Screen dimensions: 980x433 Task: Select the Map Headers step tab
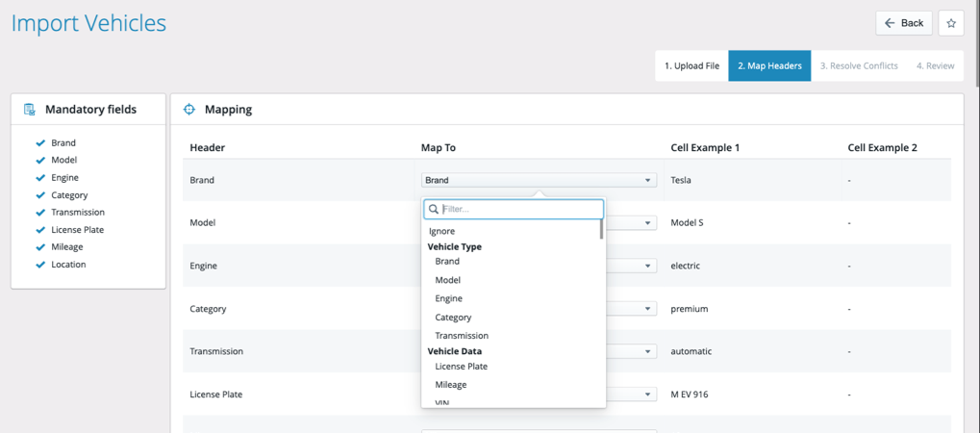tap(769, 65)
